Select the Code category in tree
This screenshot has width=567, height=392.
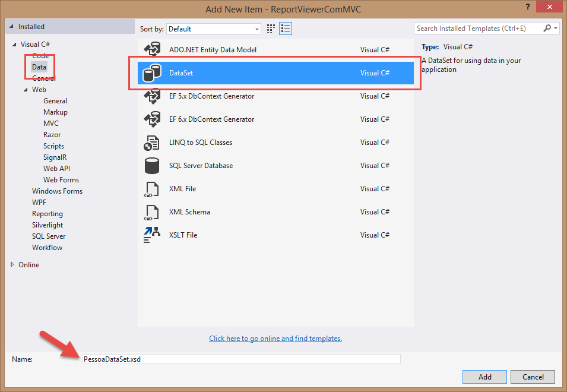(40, 56)
